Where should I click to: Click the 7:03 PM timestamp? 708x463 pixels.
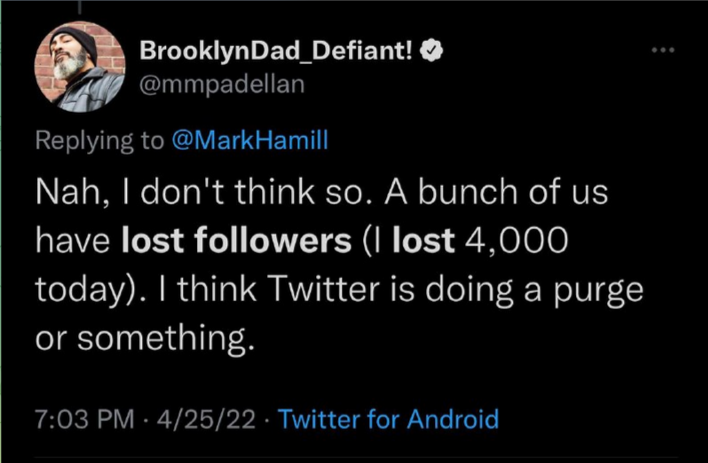click(x=84, y=419)
